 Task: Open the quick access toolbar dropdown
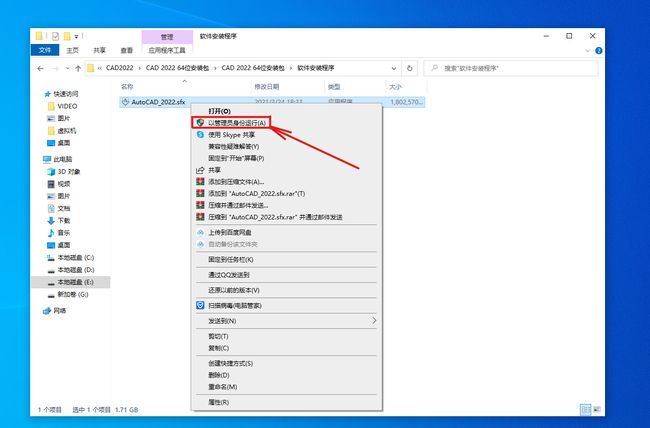tap(76, 36)
